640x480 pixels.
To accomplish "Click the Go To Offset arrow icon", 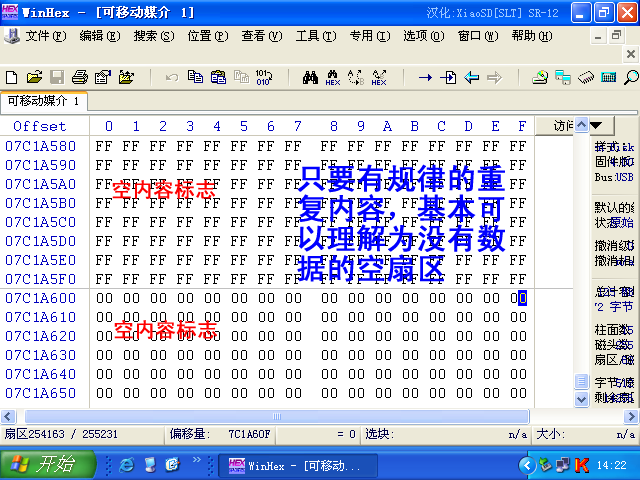I will tap(425, 77).
